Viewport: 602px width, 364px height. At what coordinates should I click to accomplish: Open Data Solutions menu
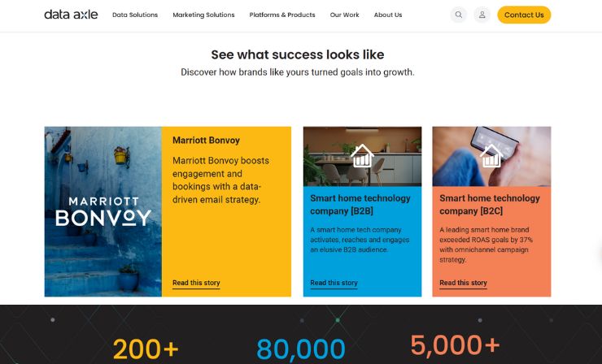click(x=135, y=15)
